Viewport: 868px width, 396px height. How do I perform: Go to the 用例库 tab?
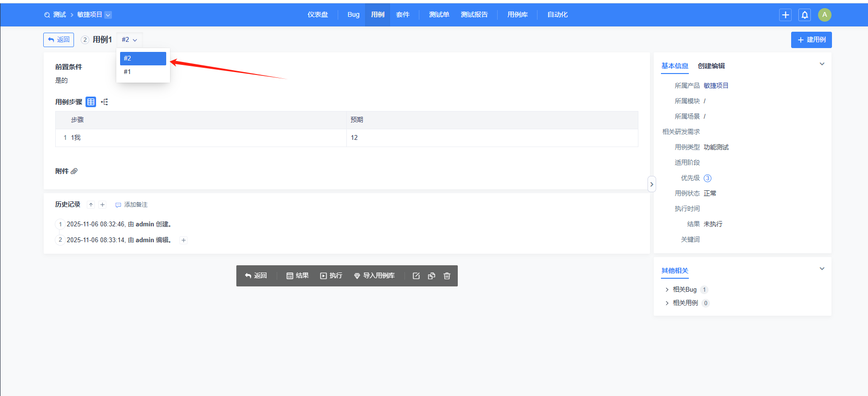[x=517, y=15]
